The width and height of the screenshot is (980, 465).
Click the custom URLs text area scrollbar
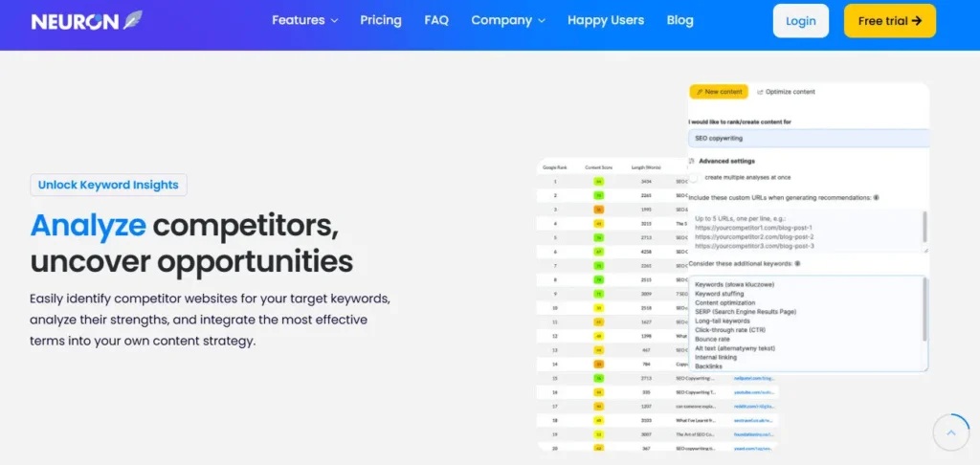925,227
